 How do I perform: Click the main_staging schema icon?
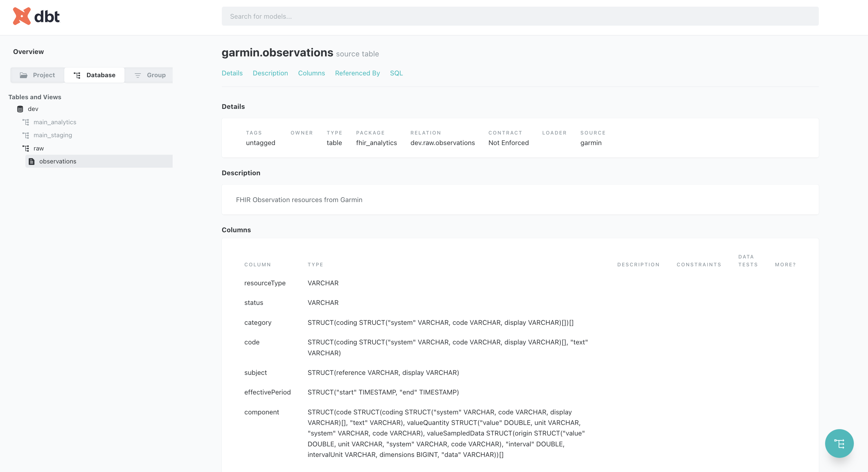tap(26, 135)
